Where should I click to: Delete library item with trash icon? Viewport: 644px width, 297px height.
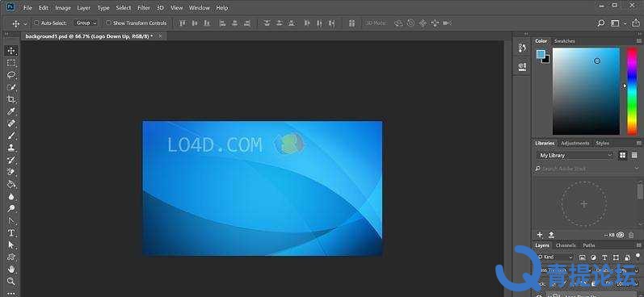point(631,235)
